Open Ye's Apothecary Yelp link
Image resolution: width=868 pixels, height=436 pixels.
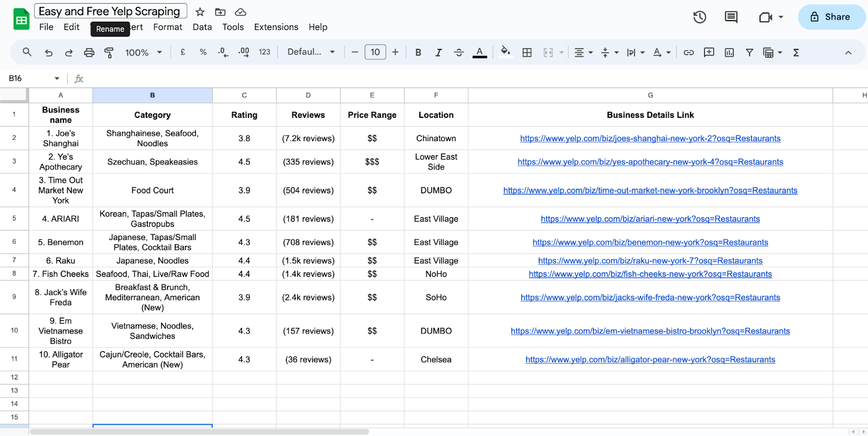[650, 162]
